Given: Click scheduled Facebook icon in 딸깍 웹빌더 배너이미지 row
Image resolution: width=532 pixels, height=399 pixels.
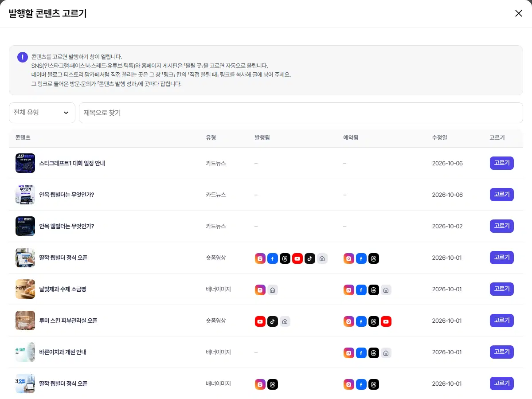Looking at the screenshot, I should click(361, 384).
